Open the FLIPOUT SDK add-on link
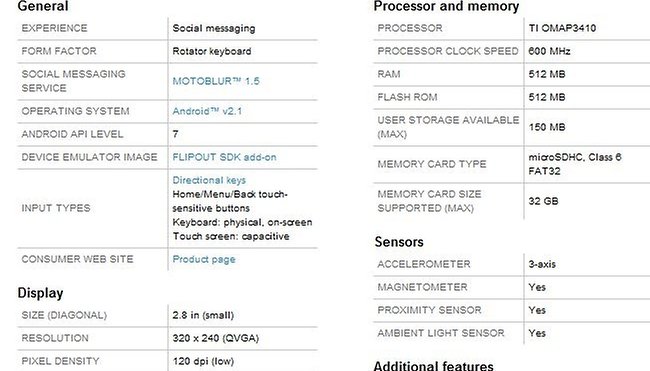The height and width of the screenshot is (371, 650). pos(224,157)
